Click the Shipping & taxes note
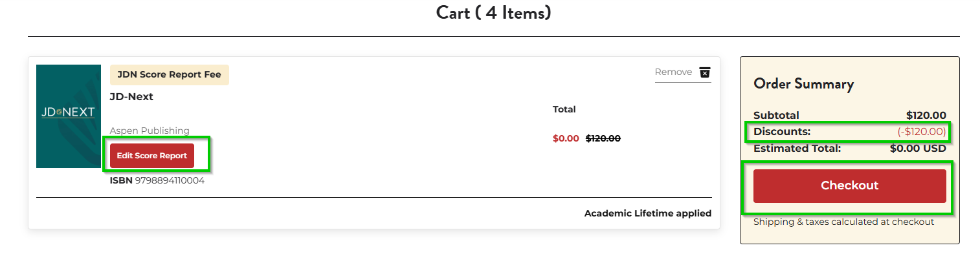The image size is (980, 263). (843, 222)
